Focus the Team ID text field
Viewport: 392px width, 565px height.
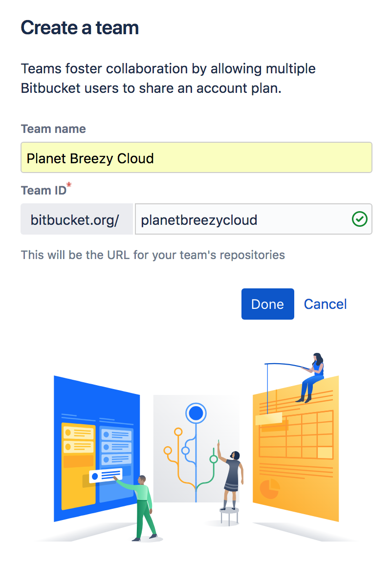click(x=242, y=220)
